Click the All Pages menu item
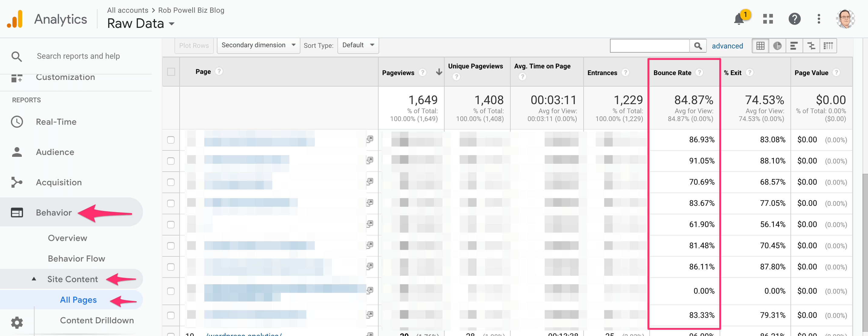Viewport: 868px width, 336px height. point(78,299)
